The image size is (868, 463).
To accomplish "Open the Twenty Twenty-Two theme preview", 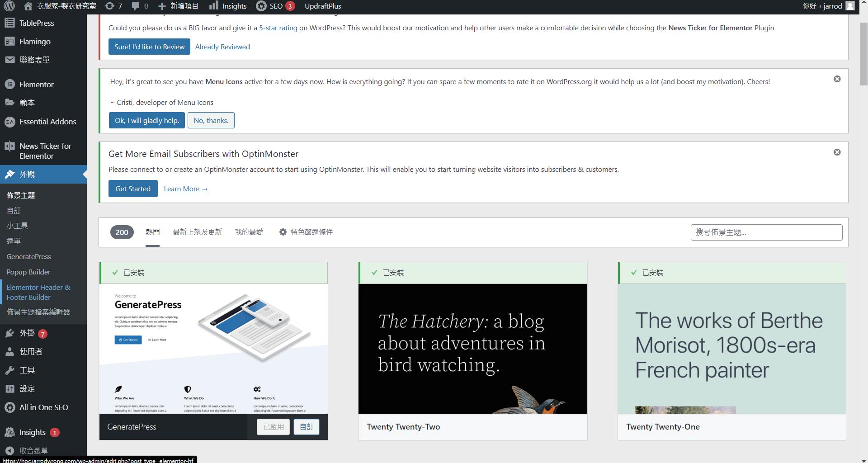I will [x=473, y=349].
